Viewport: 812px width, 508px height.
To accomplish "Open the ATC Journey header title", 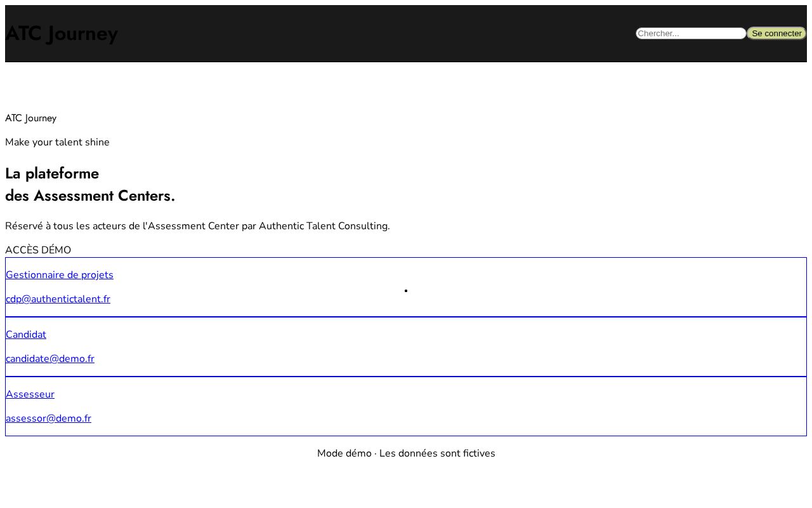I will [x=62, y=34].
